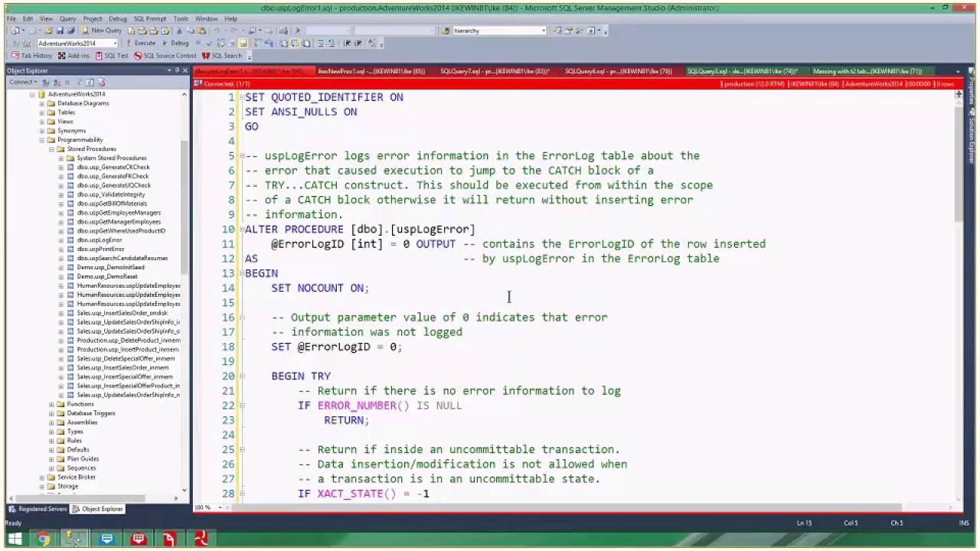Image resolution: width=980 pixels, height=551 pixels.
Task: Expand the Tables folder
Action: pos(42,112)
